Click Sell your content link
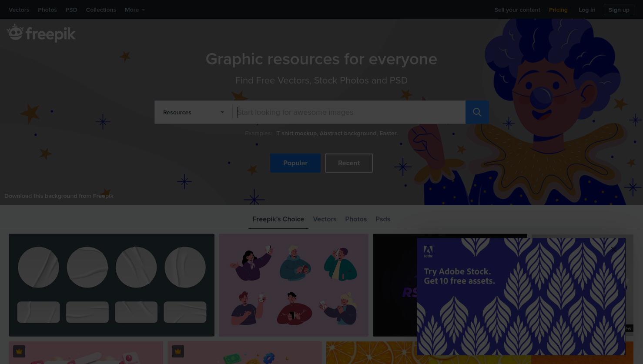This screenshot has height=364, width=643. 517,10
